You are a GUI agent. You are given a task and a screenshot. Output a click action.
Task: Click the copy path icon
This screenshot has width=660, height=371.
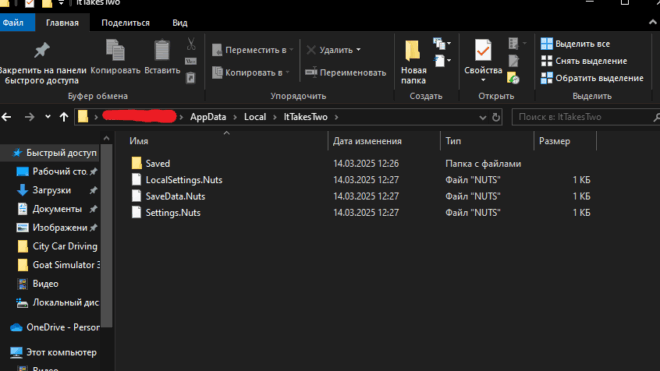tap(191, 61)
